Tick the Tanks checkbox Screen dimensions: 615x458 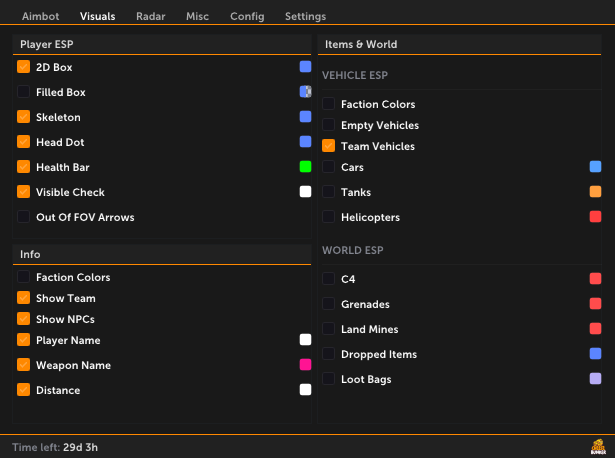(x=328, y=192)
